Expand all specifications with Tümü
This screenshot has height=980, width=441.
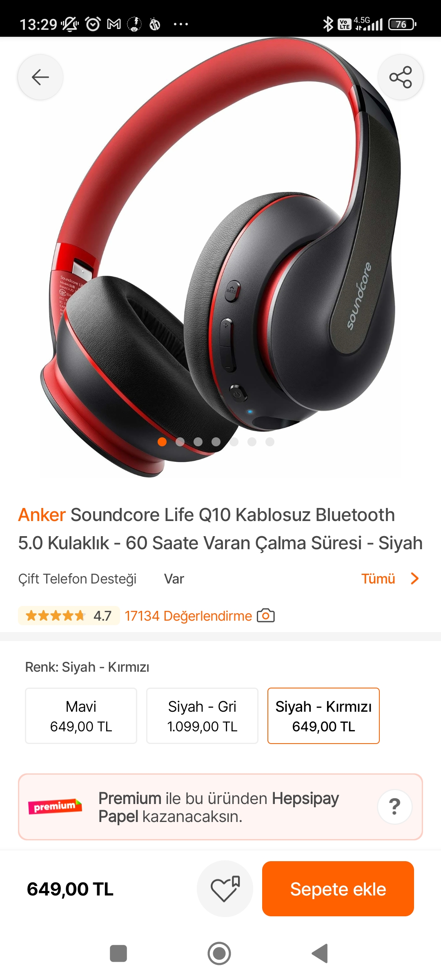(378, 579)
